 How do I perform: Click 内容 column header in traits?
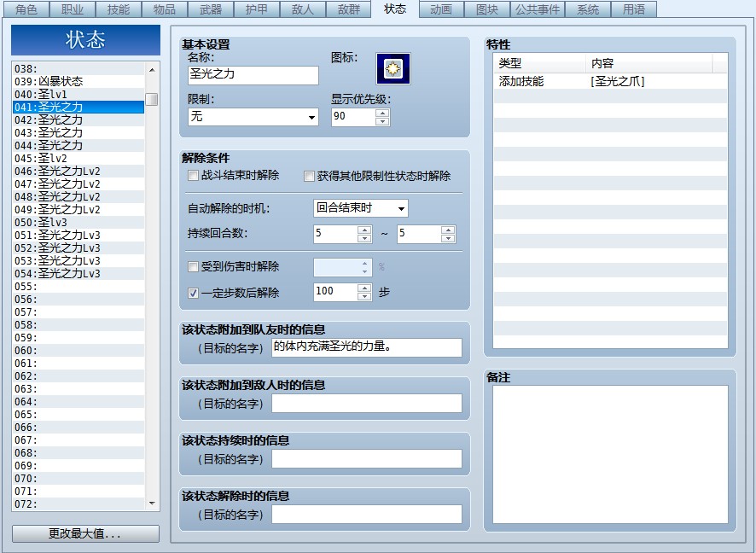tap(649, 63)
